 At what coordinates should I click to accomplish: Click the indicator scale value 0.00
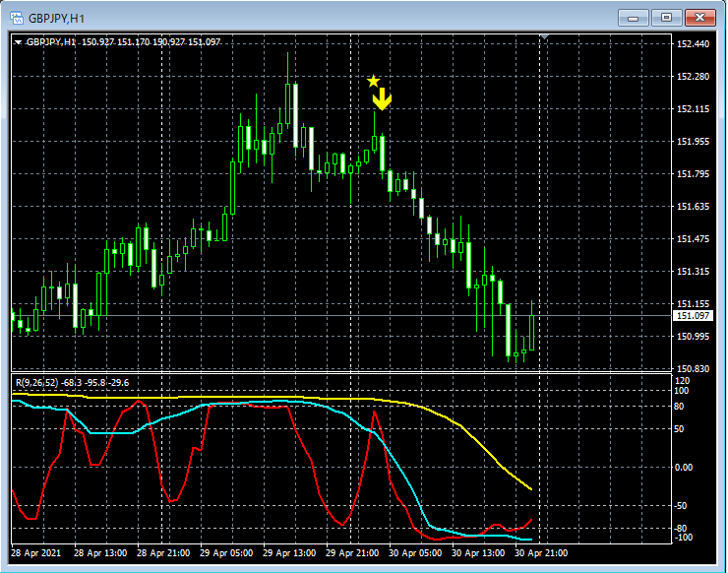(x=684, y=468)
